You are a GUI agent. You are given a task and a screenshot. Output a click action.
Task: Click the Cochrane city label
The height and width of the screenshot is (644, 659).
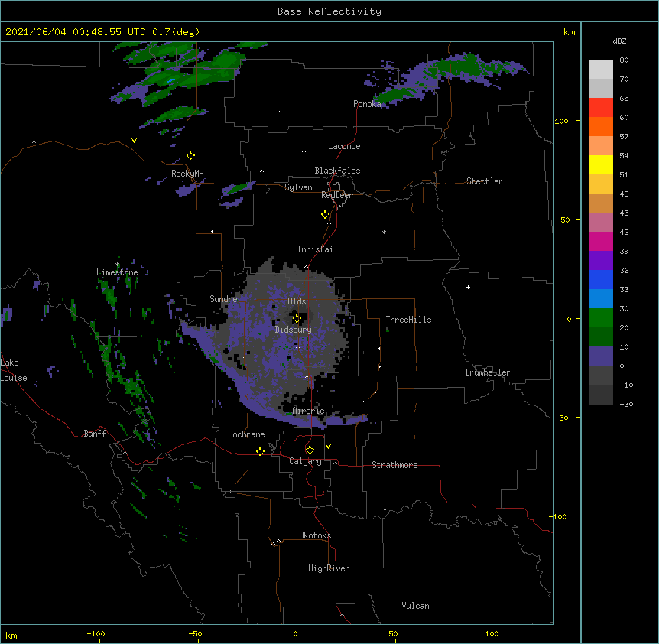246,434
